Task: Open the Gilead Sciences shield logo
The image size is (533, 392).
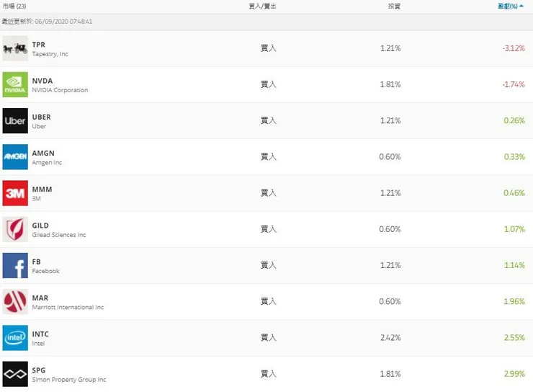Action: (x=15, y=229)
